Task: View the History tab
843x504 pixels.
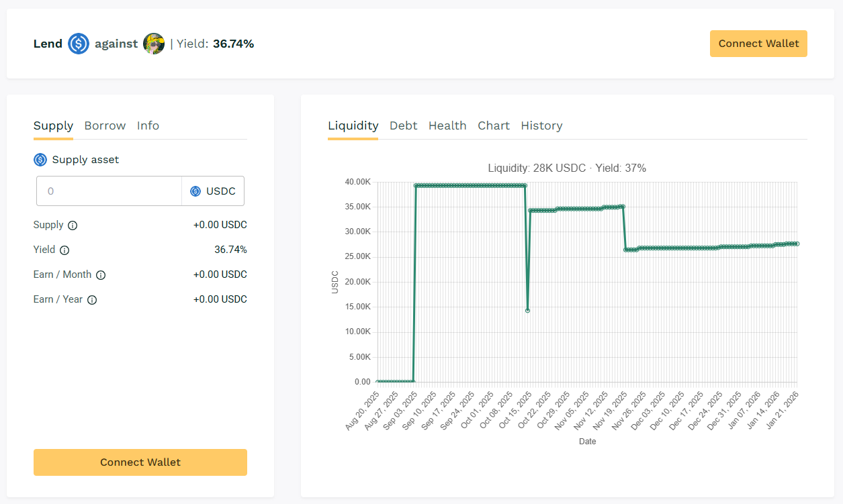Action: coord(541,125)
